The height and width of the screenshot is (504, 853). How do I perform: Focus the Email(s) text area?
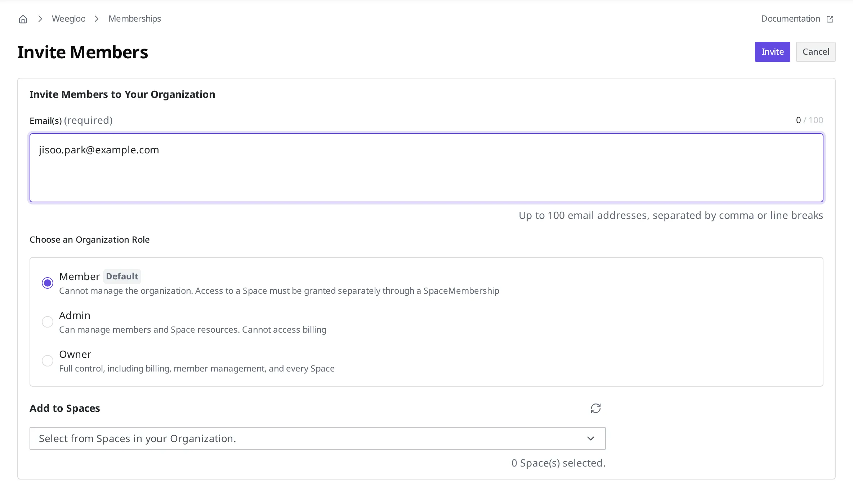coord(426,168)
